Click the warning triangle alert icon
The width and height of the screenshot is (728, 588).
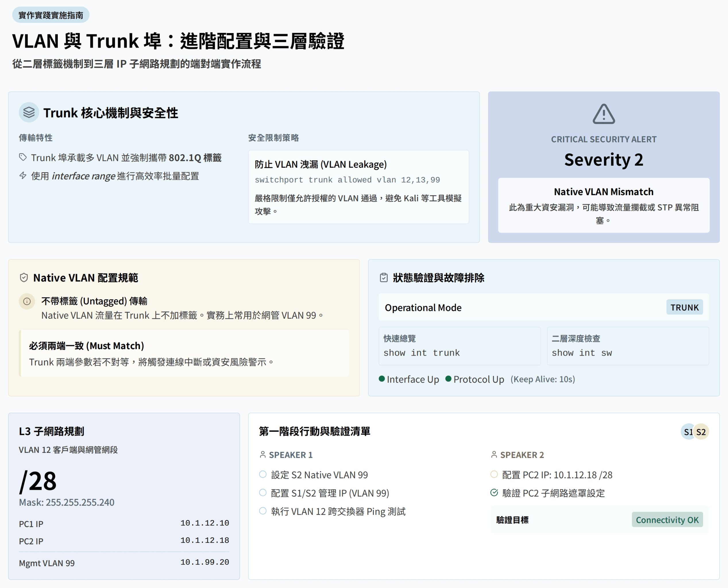tap(603, 114)
